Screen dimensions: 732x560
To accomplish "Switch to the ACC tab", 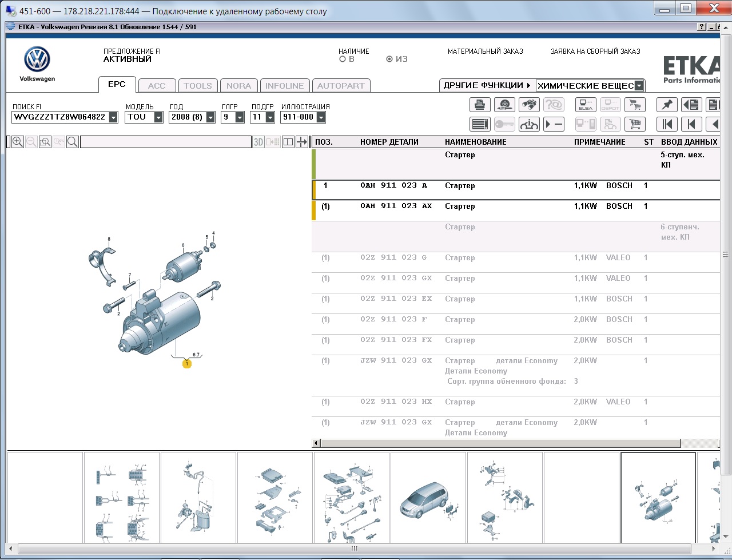I will tap(157, 86).
